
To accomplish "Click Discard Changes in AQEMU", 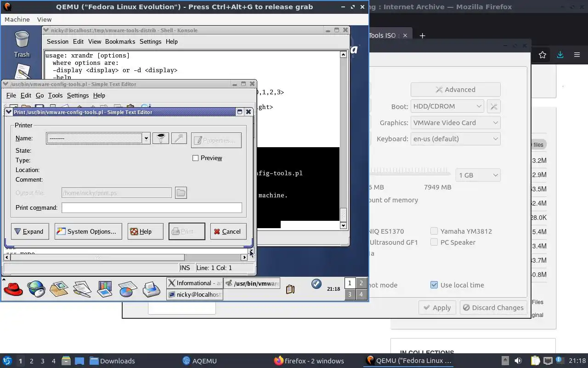I will coord(493,308).
